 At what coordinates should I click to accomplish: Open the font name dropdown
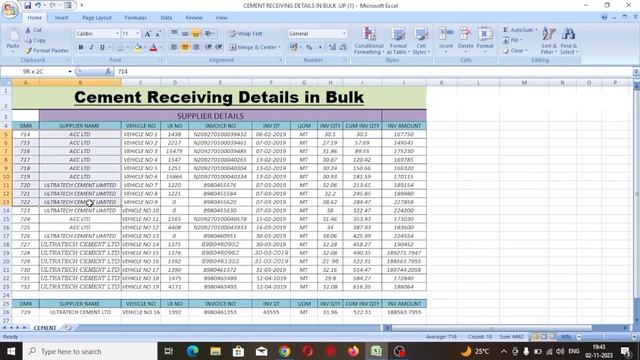tap(118, 33)
